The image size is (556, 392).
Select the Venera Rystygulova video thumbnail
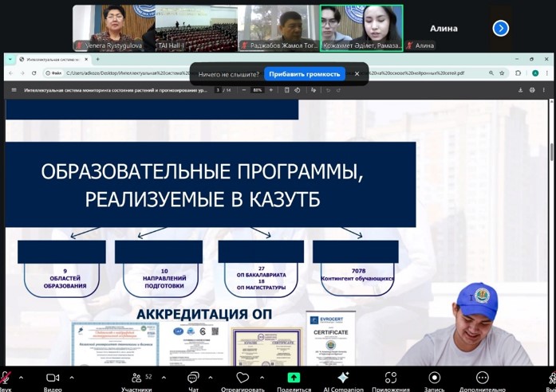[x=114, y=28]
